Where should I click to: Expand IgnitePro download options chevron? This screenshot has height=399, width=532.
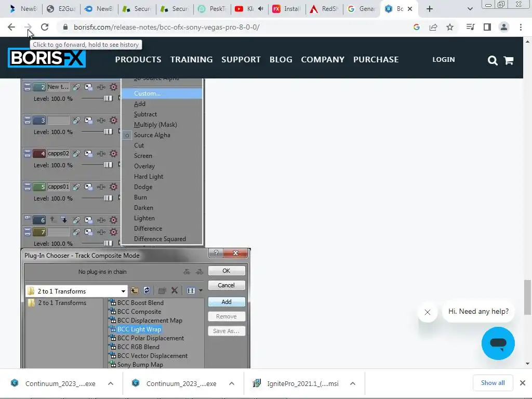pyautogui.click(x=353, y=384)
